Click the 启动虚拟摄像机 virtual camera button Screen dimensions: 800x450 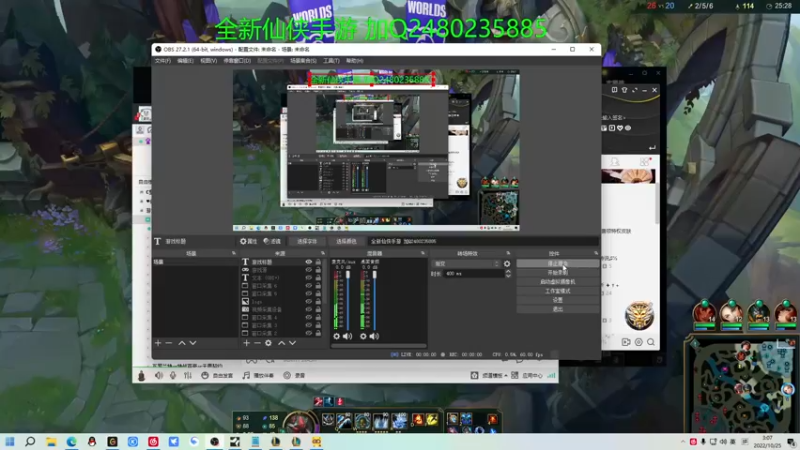click(558, 282)
